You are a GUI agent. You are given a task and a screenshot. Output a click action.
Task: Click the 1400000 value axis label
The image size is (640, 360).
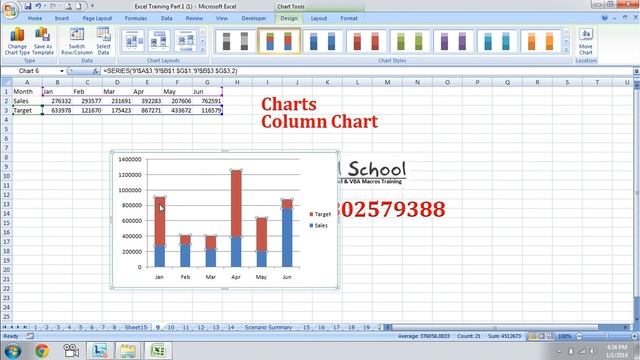(x=130, y=159)
